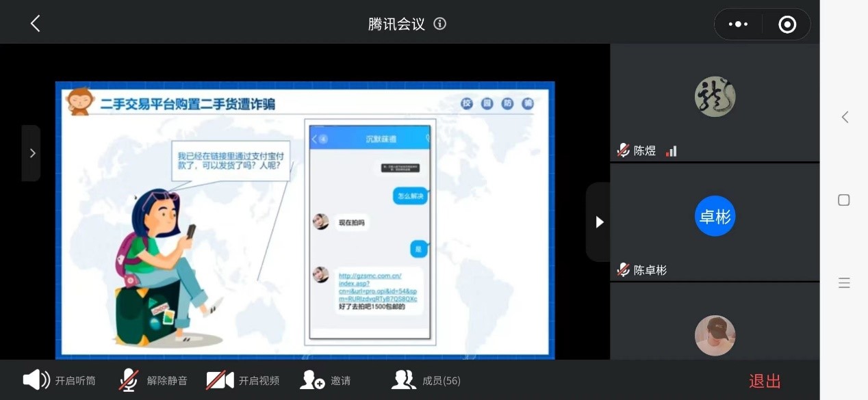Tap the circular target icon in the capsule
Image resolution: width=868 pixels, height=400 pixels.
tap(787, 25)
